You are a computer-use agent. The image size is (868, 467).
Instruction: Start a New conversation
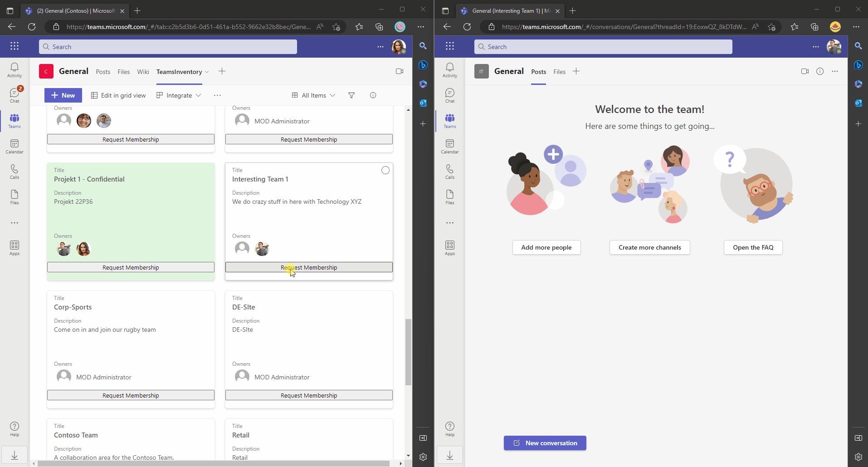(x=545, y=443)
